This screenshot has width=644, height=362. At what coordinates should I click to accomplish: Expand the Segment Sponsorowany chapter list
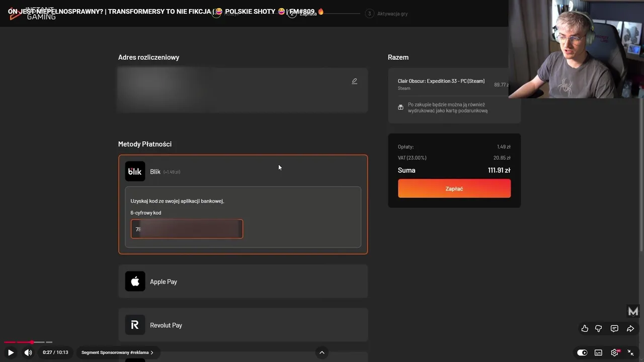click(x=117, y=352)
